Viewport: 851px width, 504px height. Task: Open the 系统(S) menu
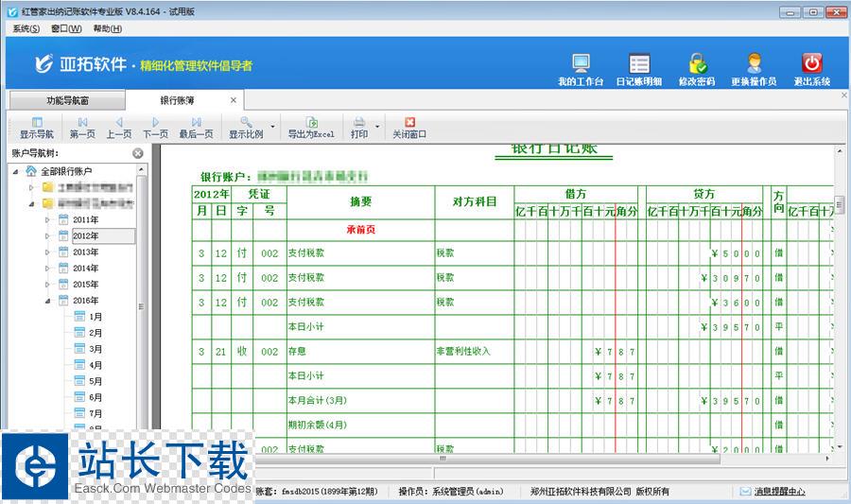click(x=26, y=28)
